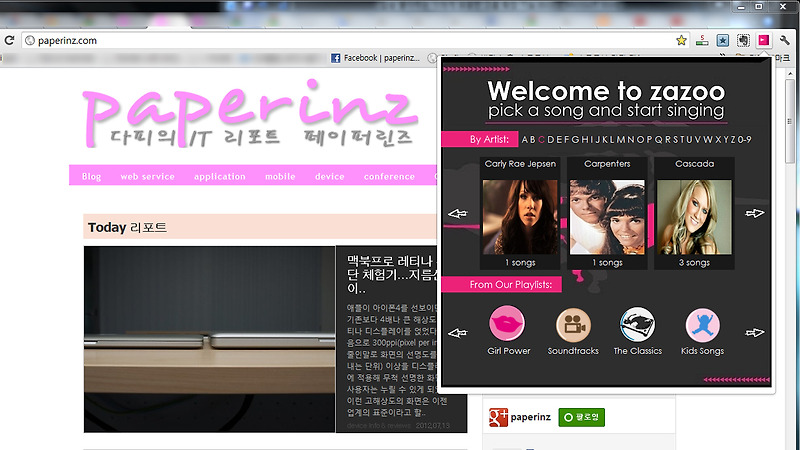Click the bookmark star icon

[x=681, y=40]
